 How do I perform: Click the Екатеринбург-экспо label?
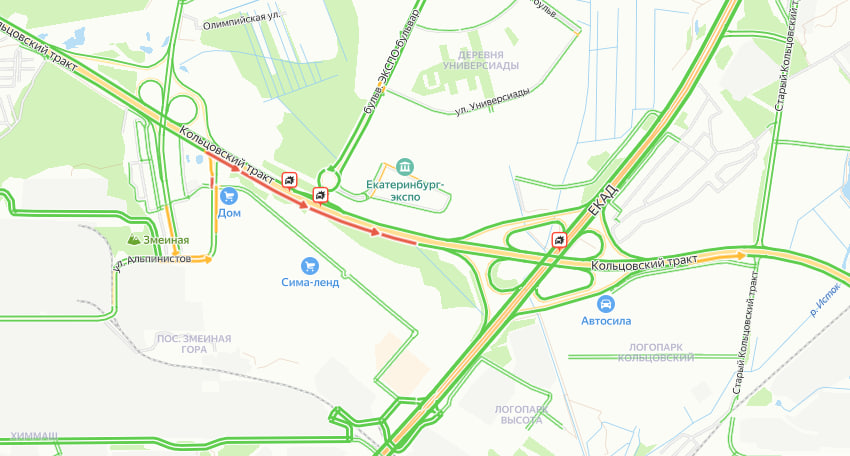(405, 190)
